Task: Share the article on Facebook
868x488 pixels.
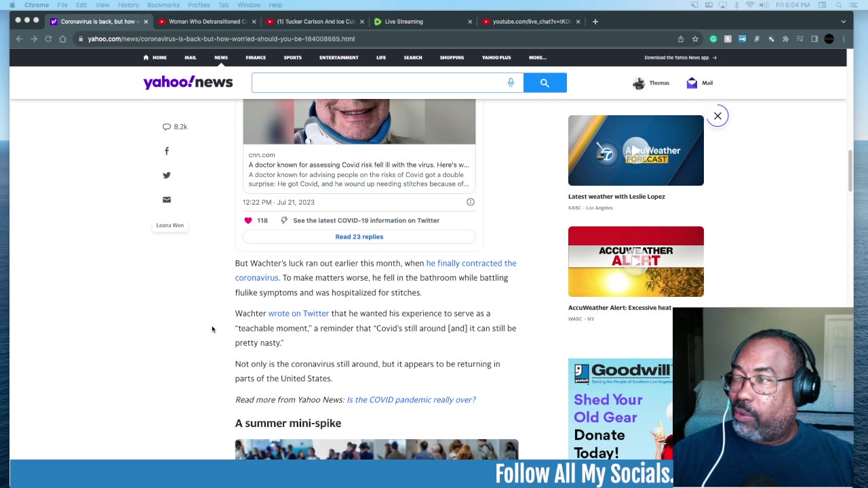Action: (x=167, y=151)
